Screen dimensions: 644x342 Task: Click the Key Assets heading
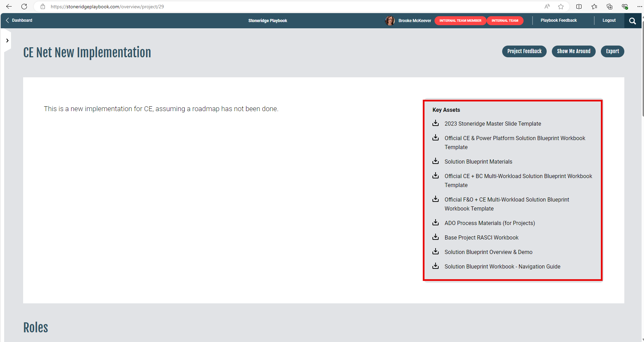click(x=446, y=110)
